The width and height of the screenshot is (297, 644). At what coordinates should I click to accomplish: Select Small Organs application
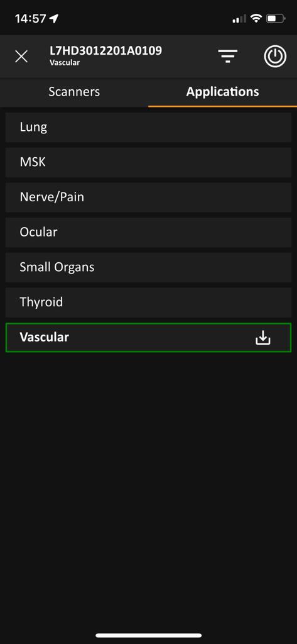pyautogui.click(x=148, y=267)
